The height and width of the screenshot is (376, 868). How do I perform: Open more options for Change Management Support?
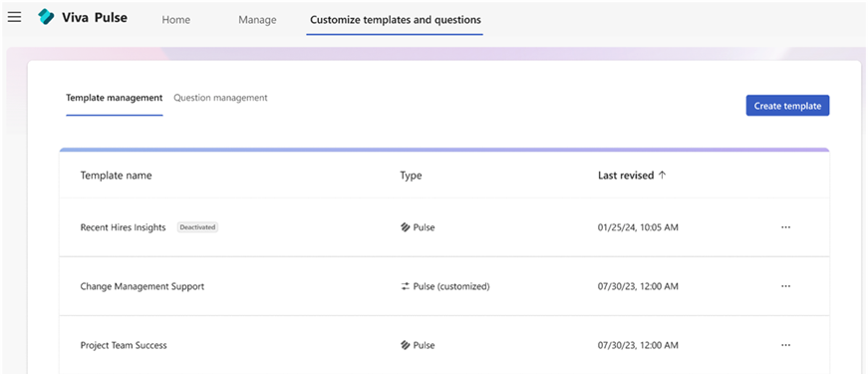coord(785,286)
